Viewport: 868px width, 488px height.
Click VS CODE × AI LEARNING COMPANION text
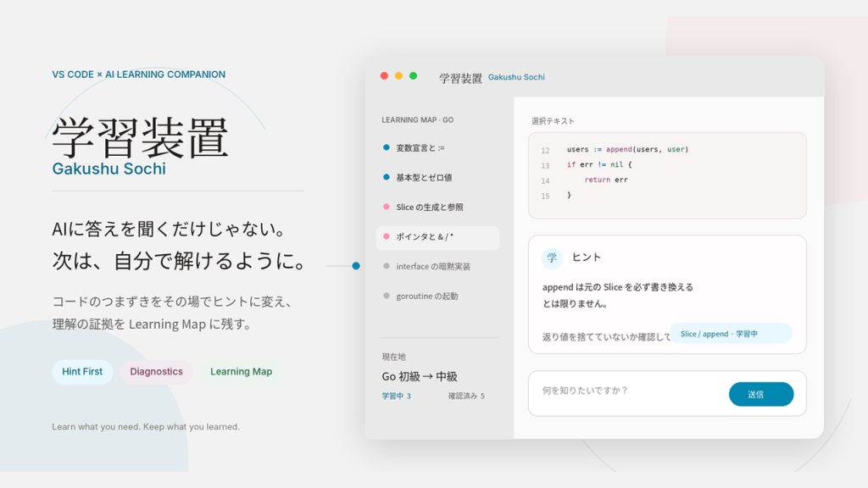coord(138,75)
